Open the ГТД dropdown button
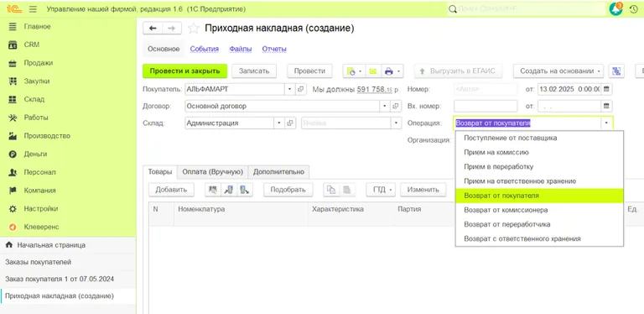The image size is (644, 314). coord(381,190)
